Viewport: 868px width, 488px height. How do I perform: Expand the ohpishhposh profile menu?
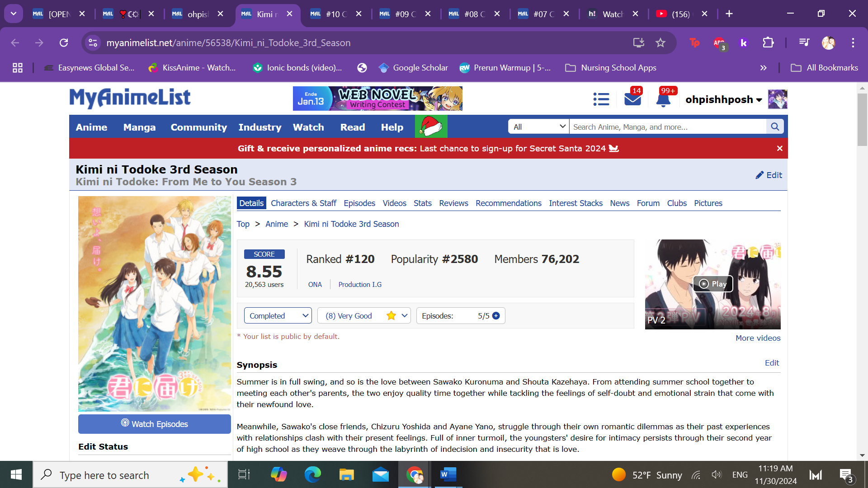point(723,99)
